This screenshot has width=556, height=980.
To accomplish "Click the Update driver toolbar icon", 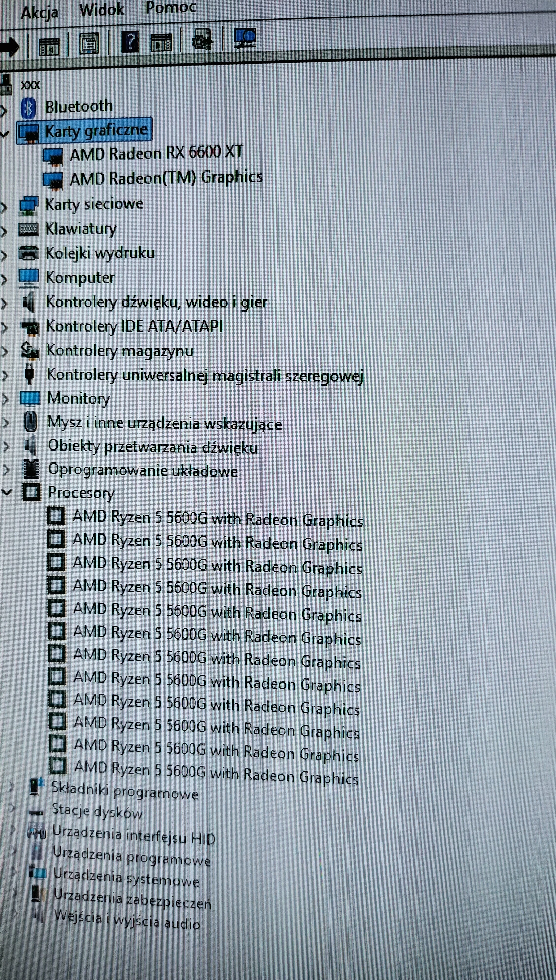I will (202, 39).
